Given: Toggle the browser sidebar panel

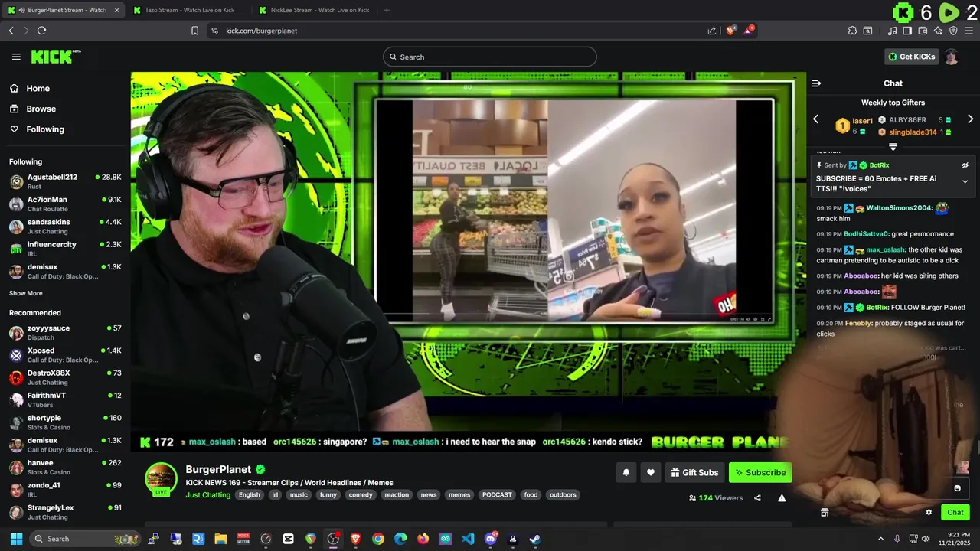Looking at the screenshot, I should [x=907, y=31].
